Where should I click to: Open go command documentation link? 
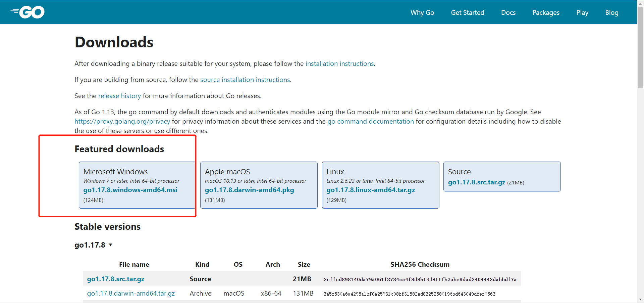click(371, 121)
